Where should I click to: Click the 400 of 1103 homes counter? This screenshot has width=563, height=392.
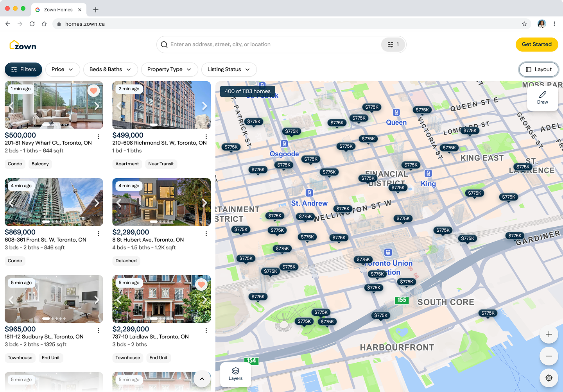pyautogui.click(x=247, y=91)
